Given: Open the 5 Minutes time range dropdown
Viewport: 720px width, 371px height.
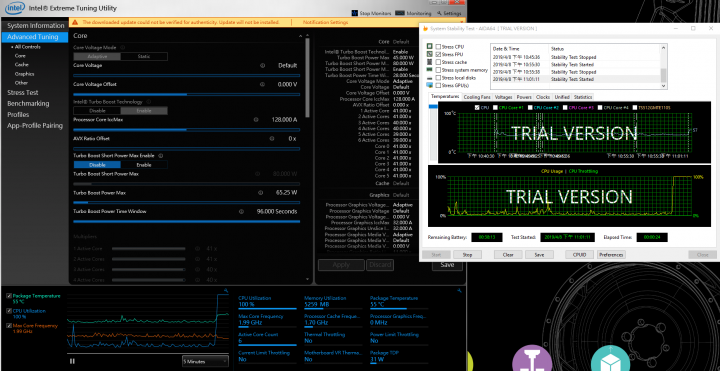Looking at the screenshot, I should [x=205, y=361].
